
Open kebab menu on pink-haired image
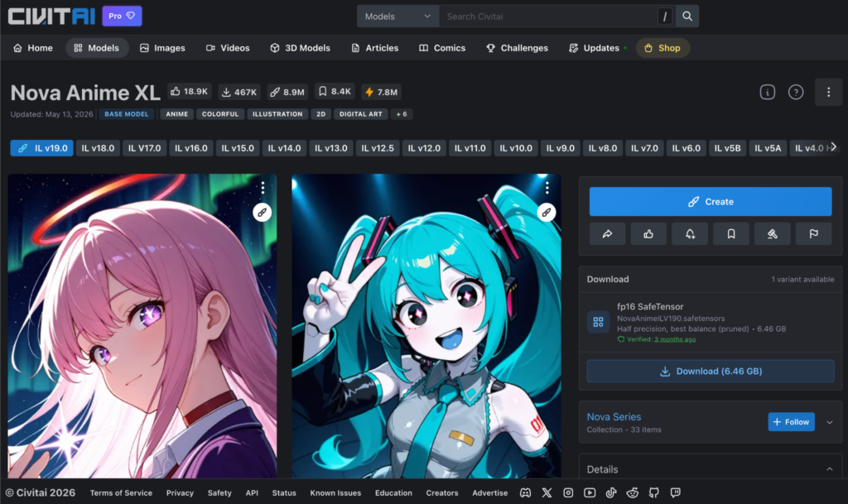pyautogui.click(x=263, y=187)
